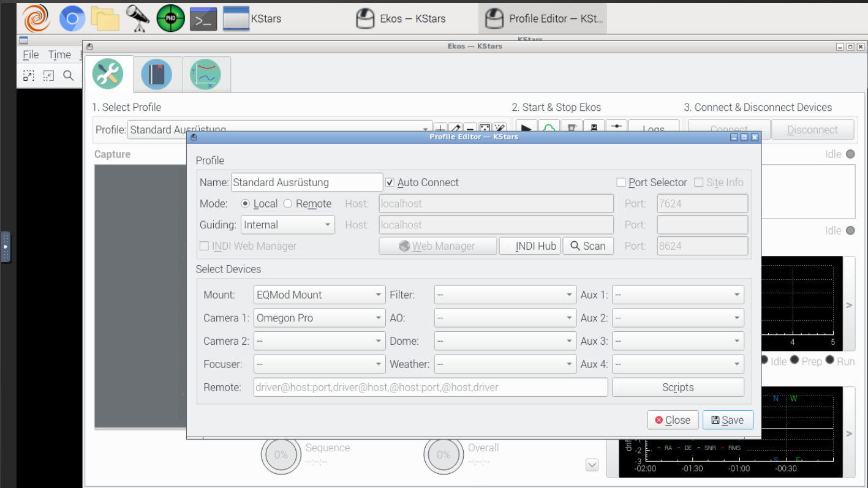
Task: Start Ekos with the play button
Action: [525, 129]
